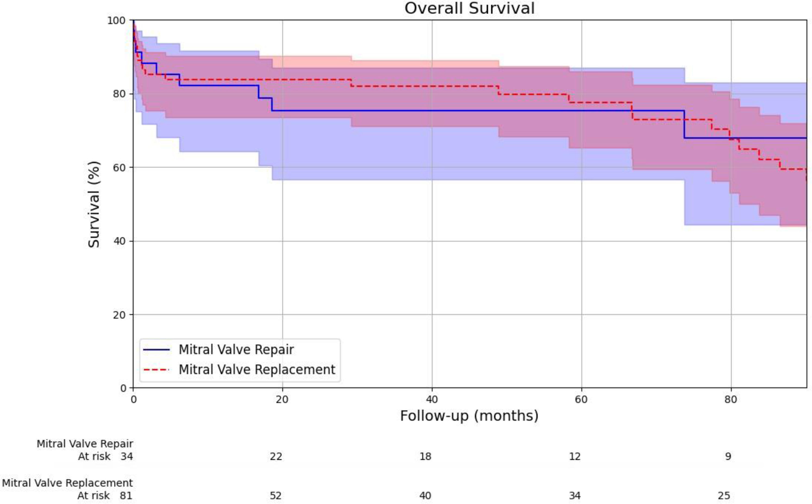812x504 pixels.
Task: Click the Survival (%) y-axis label
Action: (x=94, y=204)
